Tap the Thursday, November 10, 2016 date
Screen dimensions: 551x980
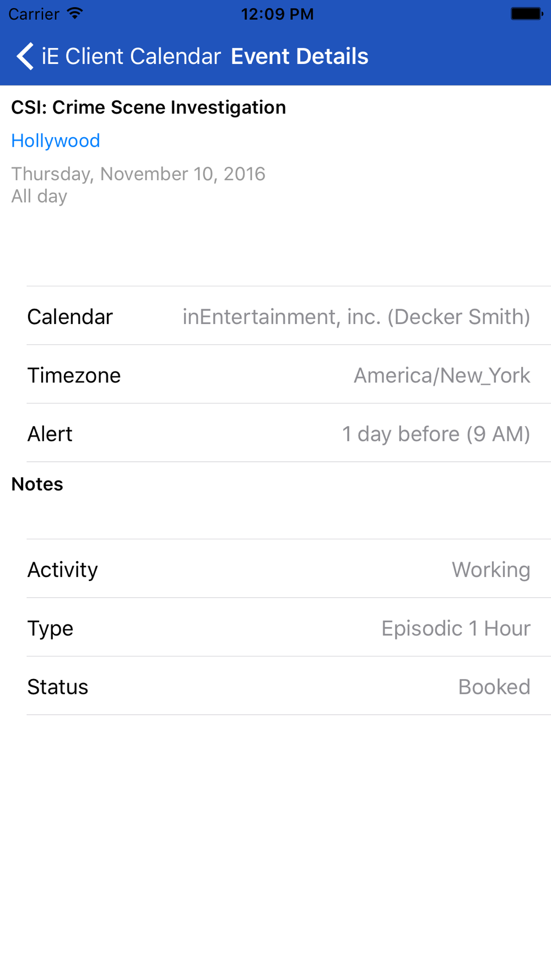click(x=138, y=174)
